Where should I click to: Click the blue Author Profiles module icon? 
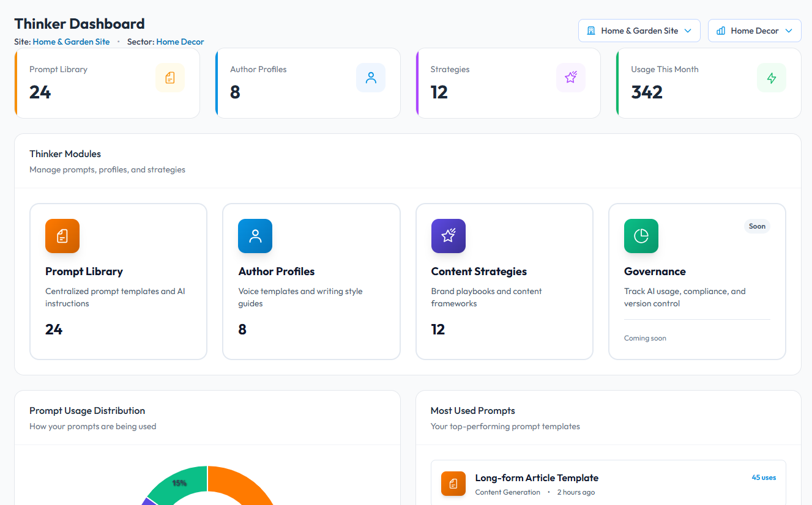(x=255, y=236)
